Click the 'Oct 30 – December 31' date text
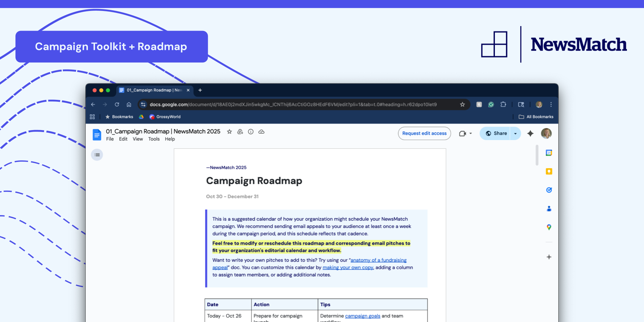 click(232, 196)
